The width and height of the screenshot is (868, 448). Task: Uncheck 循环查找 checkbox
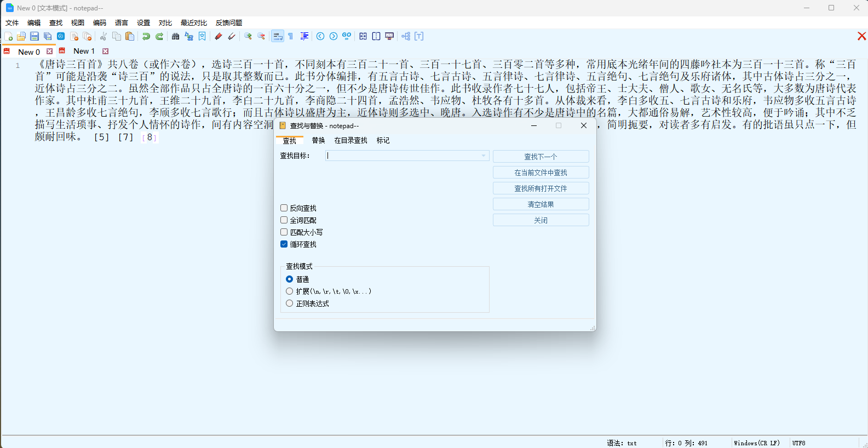click(x=284, y=244)
